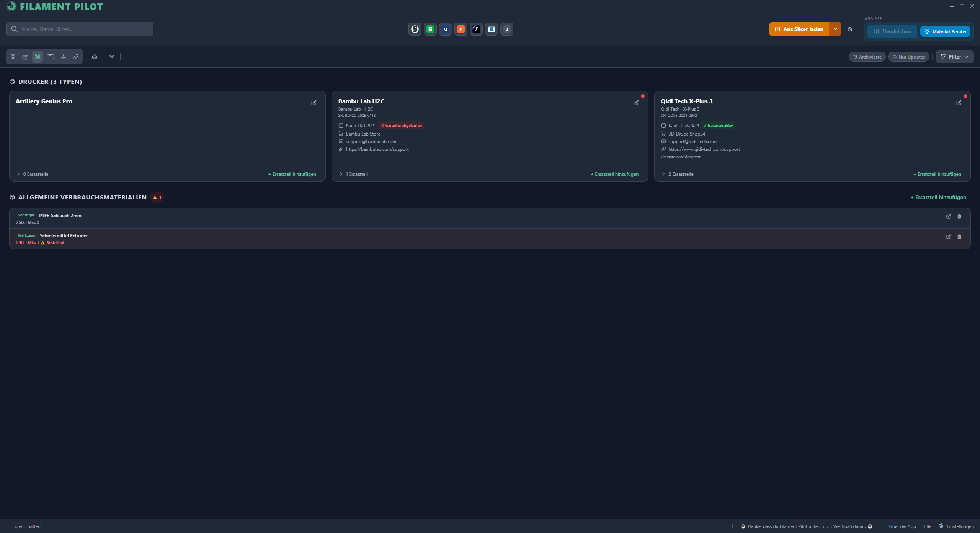The width and height of the screenshot is (980, 533).
Task: Click the 3D-Druck-Shop24 store name
Action: [687, 134]
